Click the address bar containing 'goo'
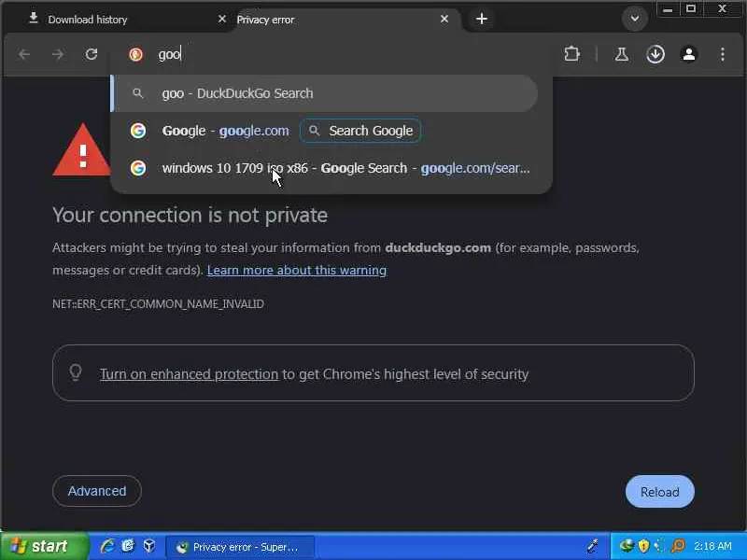Viewport: 747px width, 560px height. 331,54
